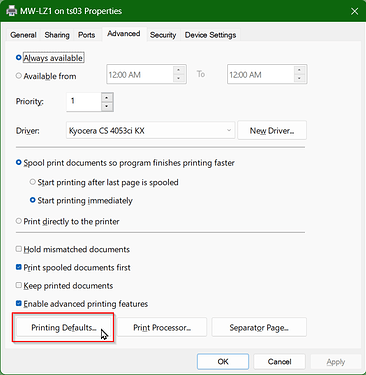Raise the Priority value with up arrow
The height and width of the screenshot is (375, 366).
pyautogui.click(x=107, y=98)
